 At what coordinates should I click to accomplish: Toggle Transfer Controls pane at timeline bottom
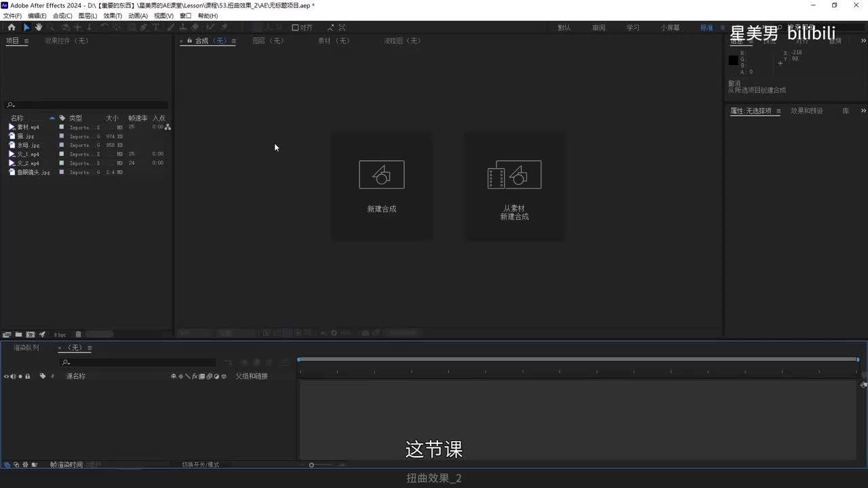pos(16,465)
